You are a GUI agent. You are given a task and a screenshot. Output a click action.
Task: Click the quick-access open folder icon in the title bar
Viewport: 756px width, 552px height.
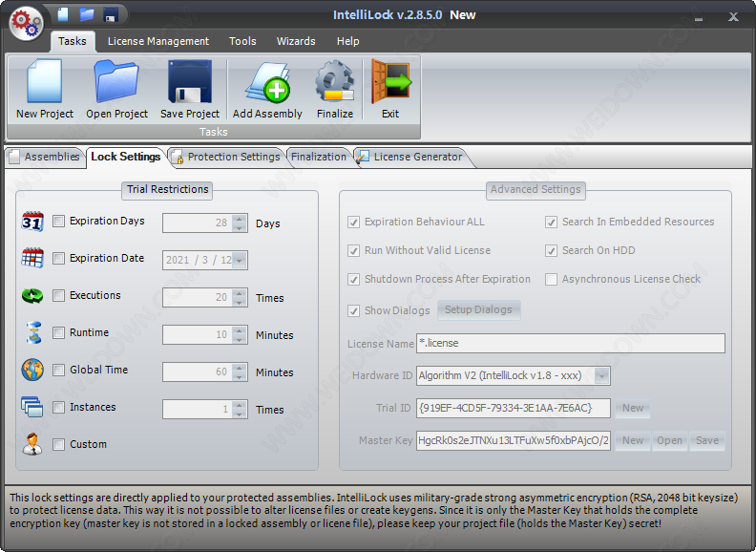(x=87, y=14)
